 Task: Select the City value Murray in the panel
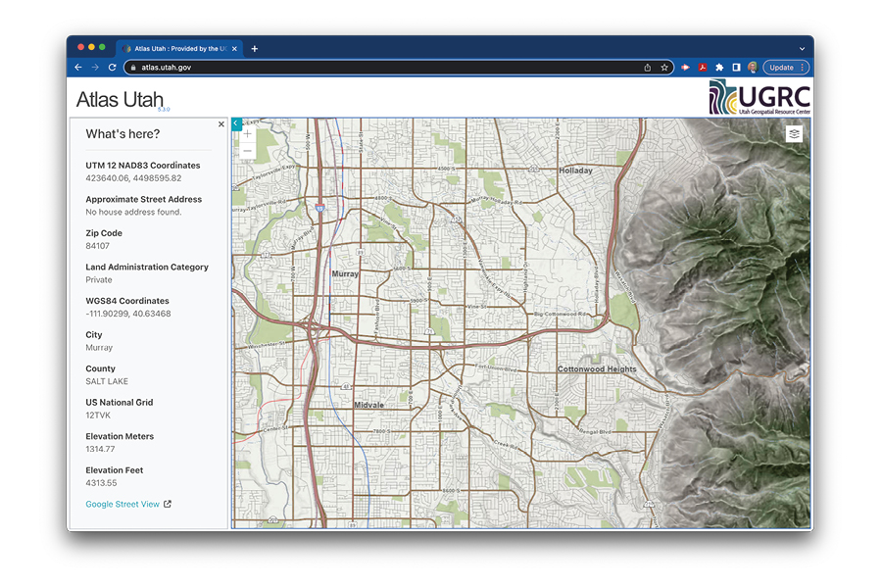click(99, 348)
